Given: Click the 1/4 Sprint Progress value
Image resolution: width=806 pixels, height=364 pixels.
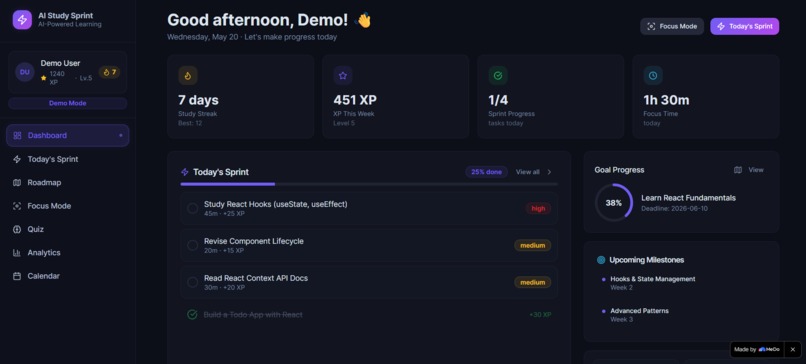Looking at the screenshot, I should pos(498,100).
